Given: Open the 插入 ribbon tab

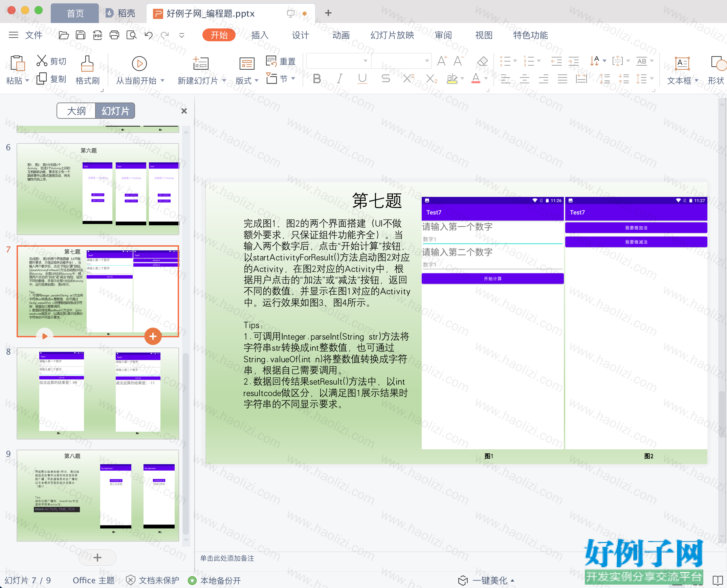Looking at the screenshot, I should click(x=260, y=35).
